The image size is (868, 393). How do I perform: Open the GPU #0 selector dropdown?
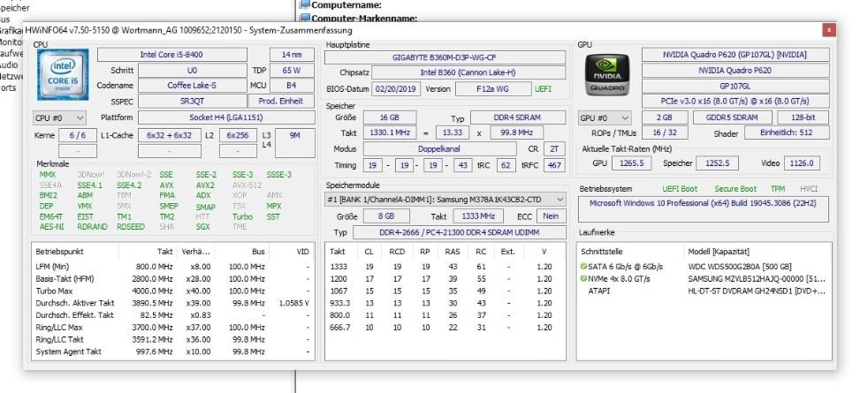605,117
